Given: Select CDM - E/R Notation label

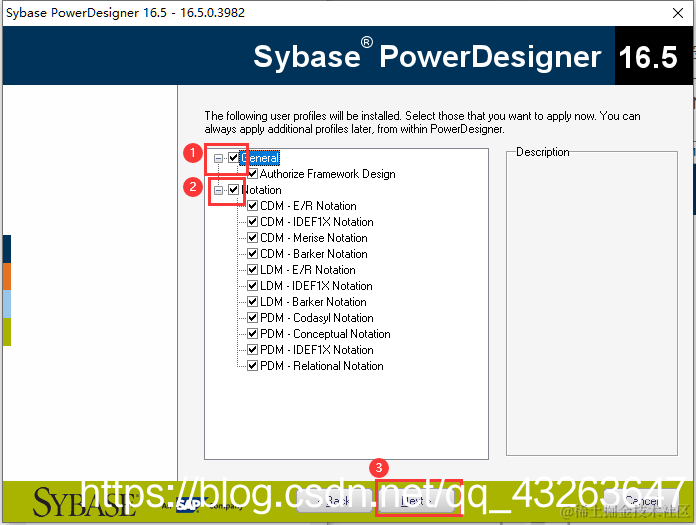Looking at the screenshot, I should 308,206.
